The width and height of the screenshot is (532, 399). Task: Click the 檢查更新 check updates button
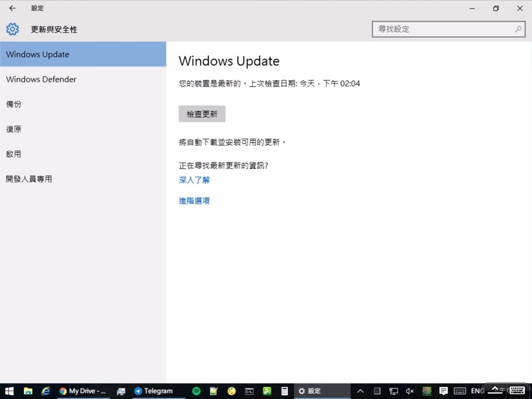[202, 114]
